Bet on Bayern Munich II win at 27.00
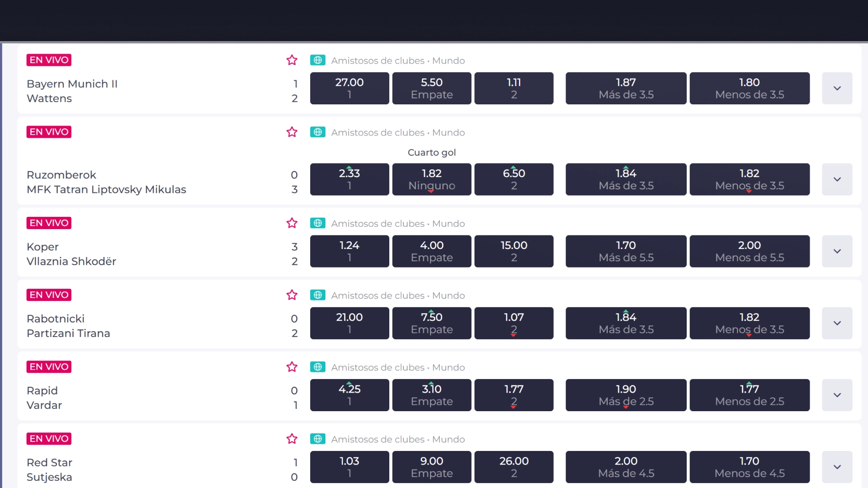This screenshot has width=868, height=488. pos(349,88)
